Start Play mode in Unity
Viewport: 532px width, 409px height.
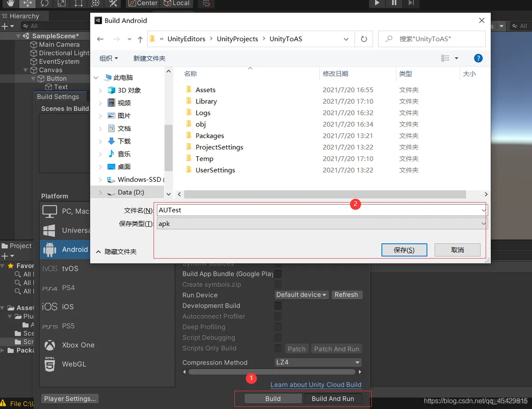coord(377,3)
